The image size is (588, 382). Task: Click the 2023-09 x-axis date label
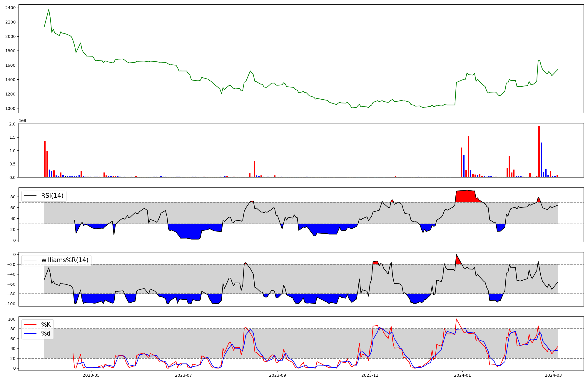tap(278, 375)
